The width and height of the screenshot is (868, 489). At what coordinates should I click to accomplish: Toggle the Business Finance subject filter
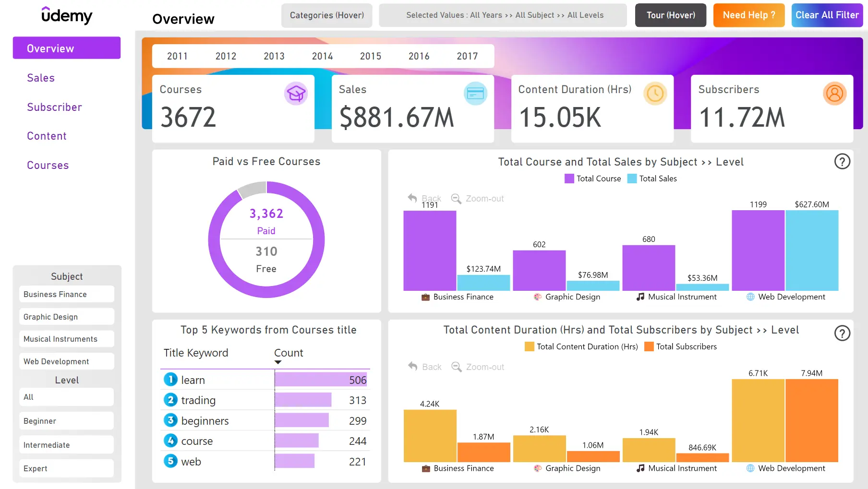point(66,294)
